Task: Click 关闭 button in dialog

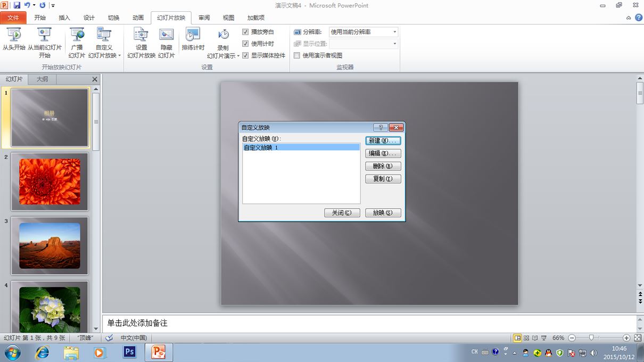Action: point(342,213)
